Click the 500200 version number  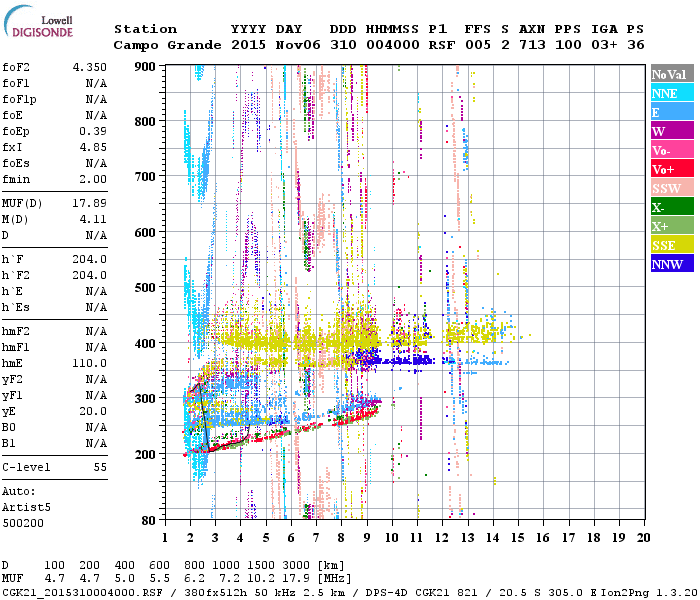pos(23,523)
